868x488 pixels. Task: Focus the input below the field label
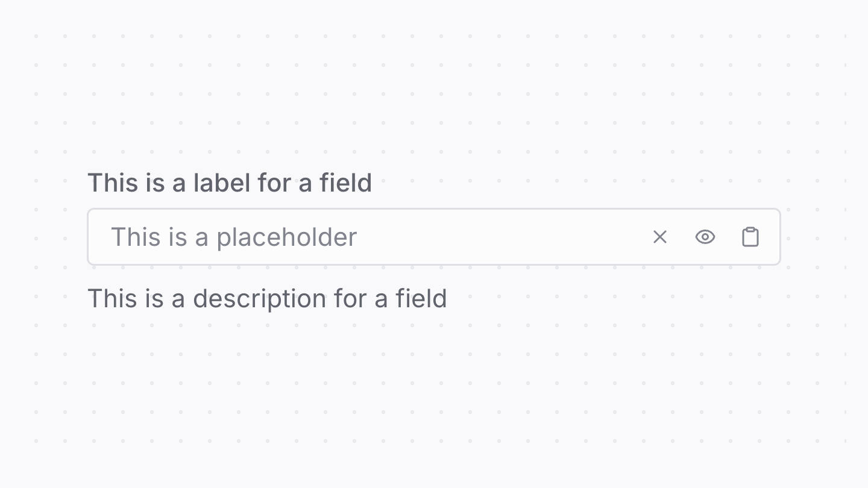click(x=362, y=237)
